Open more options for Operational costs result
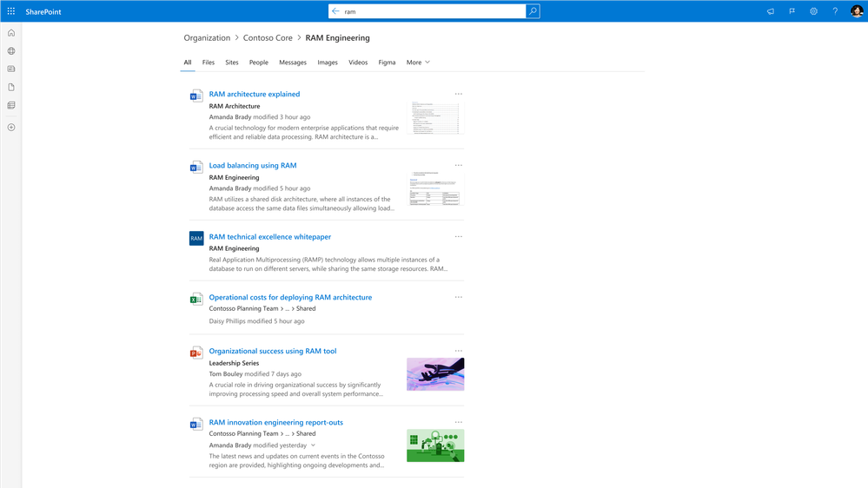The height and width of the screenshot is (488, 868). 459,297
